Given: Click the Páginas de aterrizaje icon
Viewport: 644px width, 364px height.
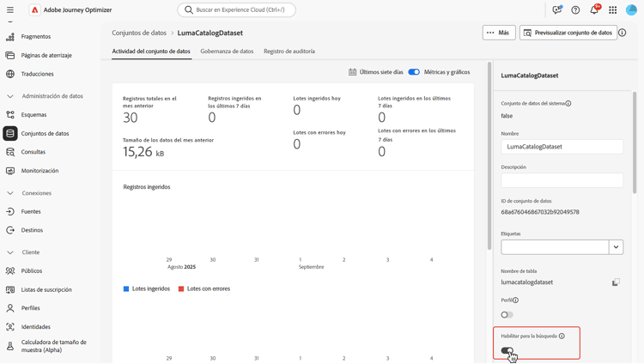Looking at the screenshot, I should 10,55.
